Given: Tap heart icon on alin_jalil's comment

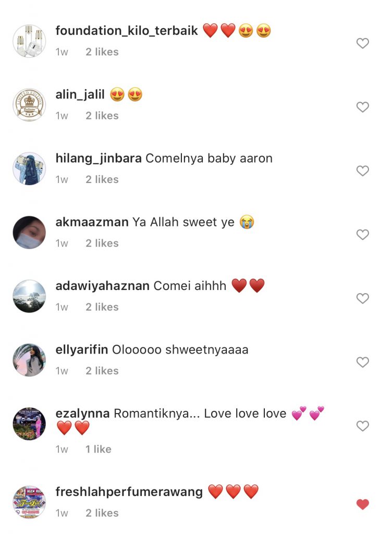Looking at the screenshot, I should tap(362, 107).
